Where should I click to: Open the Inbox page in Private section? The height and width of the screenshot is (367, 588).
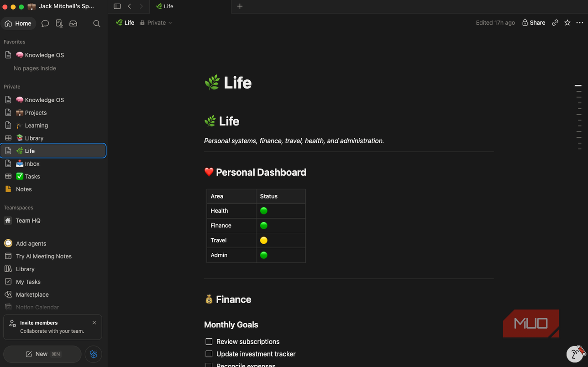pyautogui.click(x=54, y=163)
